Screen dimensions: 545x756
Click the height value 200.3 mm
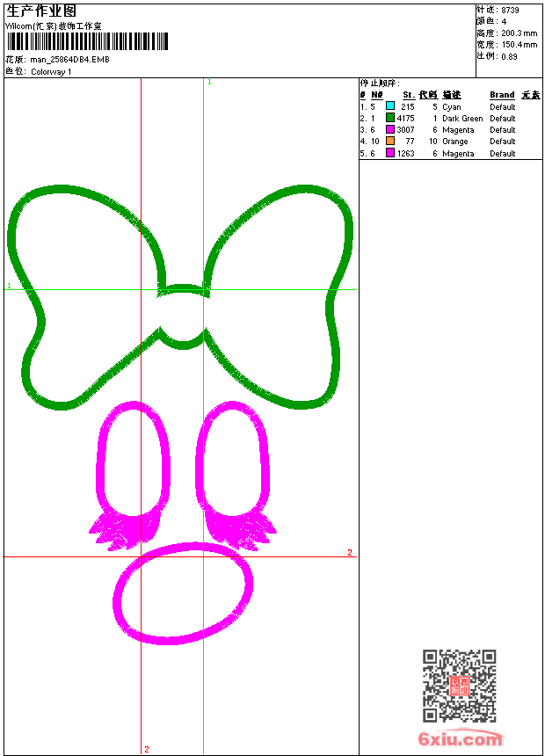click(x=519, y=33)
